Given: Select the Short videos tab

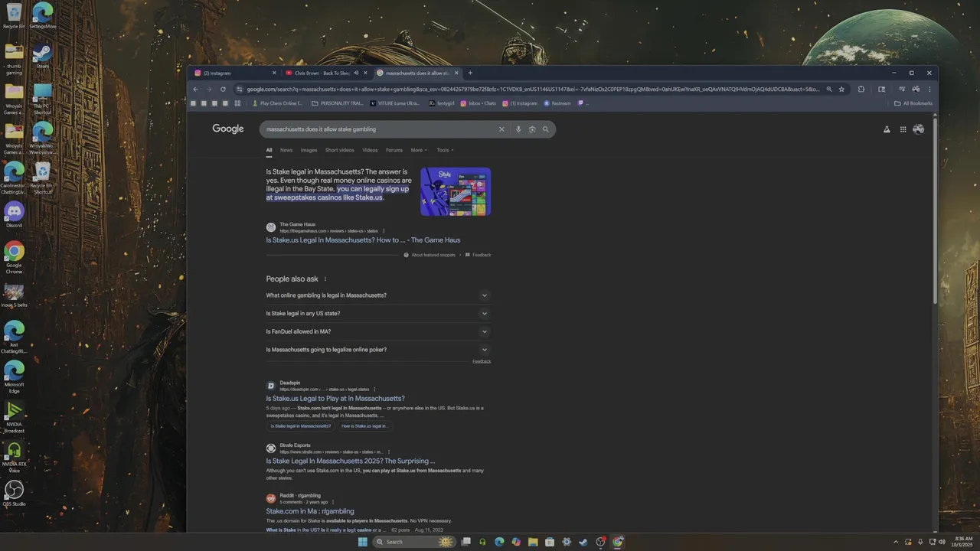Looking at the screenshot, I should pos(340,150).
